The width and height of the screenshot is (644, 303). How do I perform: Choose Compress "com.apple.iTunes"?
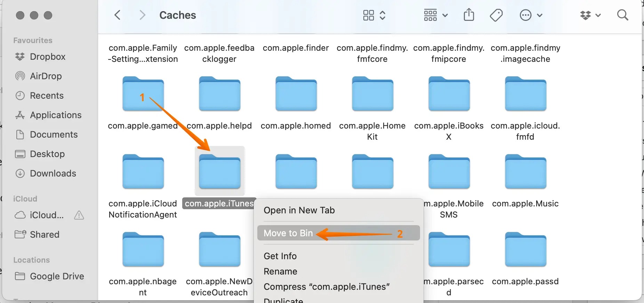(x=338, y=287)
